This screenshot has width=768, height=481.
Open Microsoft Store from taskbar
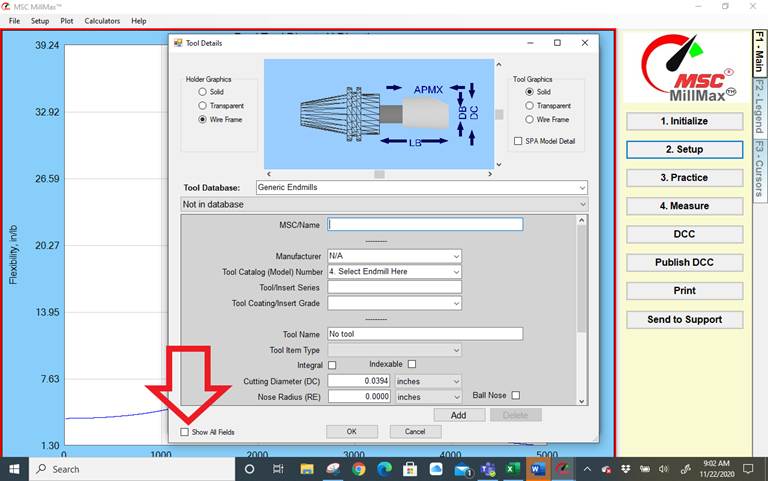tap(410, 469)
